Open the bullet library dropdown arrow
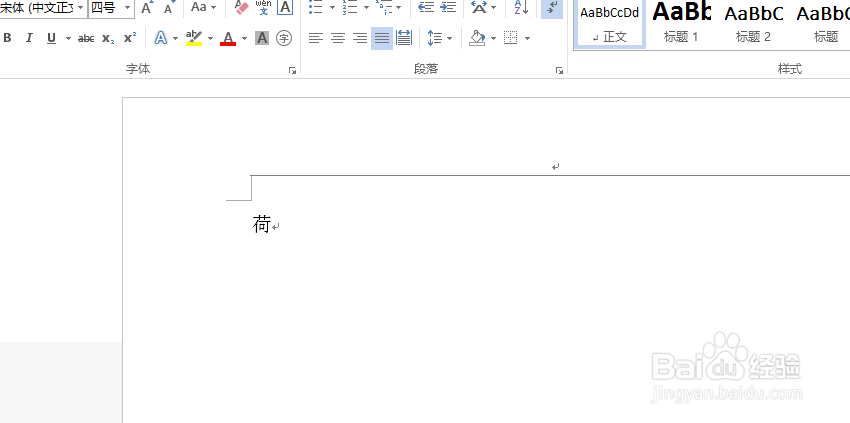Screen dimensions: 850x423 point(332,8)
